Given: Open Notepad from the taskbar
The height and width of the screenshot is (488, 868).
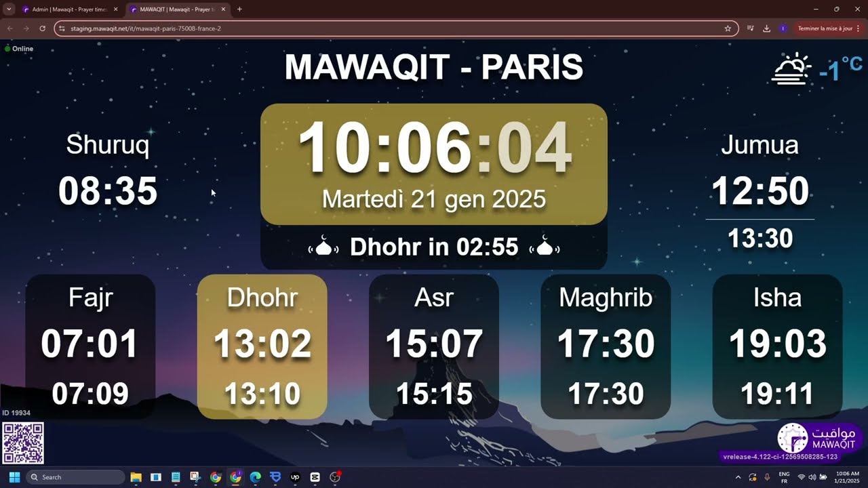Looking at the screenshot, I should coord(176,477).
